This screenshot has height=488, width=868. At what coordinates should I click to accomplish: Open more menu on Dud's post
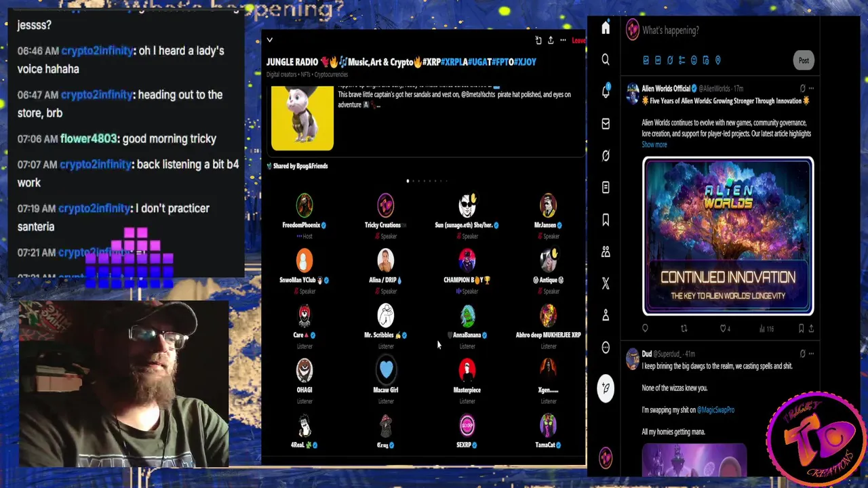coord(811,353)
